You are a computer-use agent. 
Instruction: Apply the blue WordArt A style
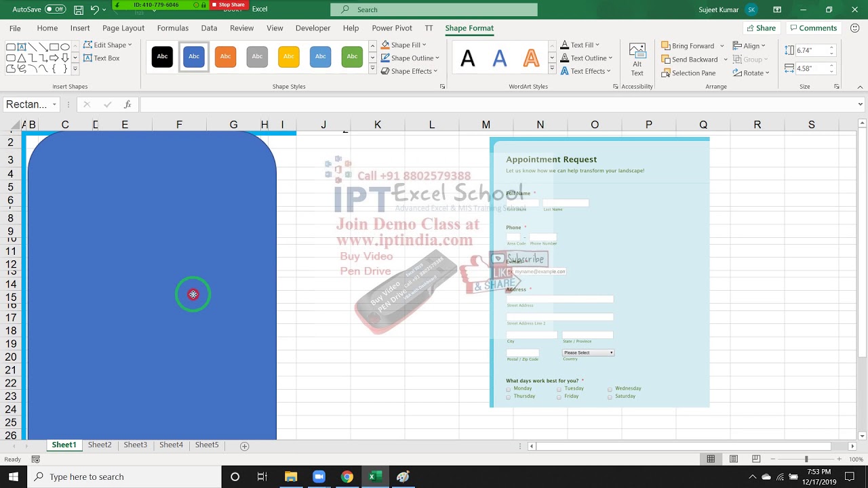[500, 58]
